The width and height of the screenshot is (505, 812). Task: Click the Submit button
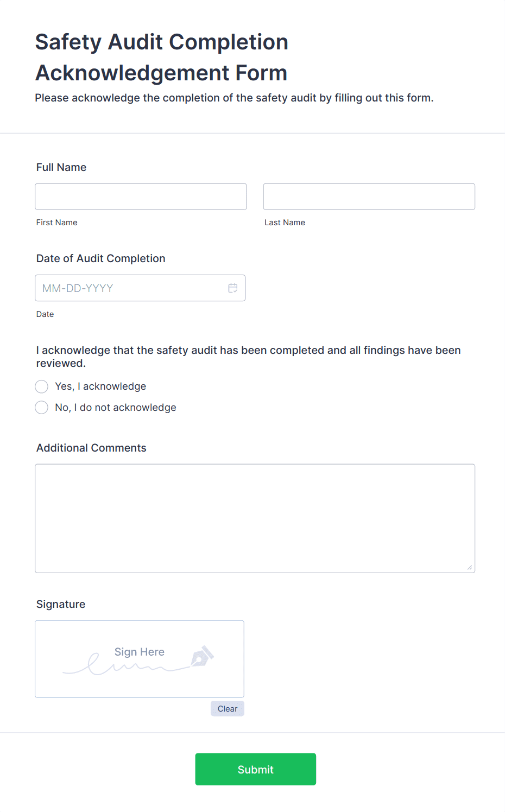pyautogui.click(x=255, y=769)
